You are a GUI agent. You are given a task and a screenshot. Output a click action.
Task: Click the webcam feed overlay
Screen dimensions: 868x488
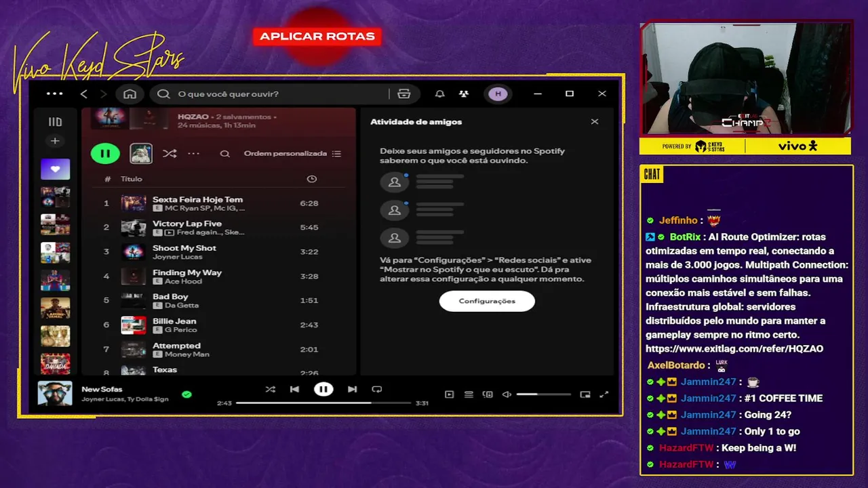745,79
